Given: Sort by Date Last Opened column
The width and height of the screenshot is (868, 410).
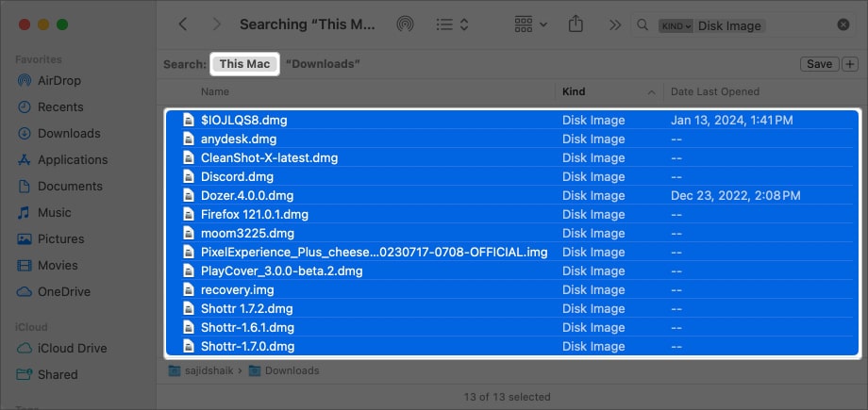Looking at the screenshot, I should [714, 91].
